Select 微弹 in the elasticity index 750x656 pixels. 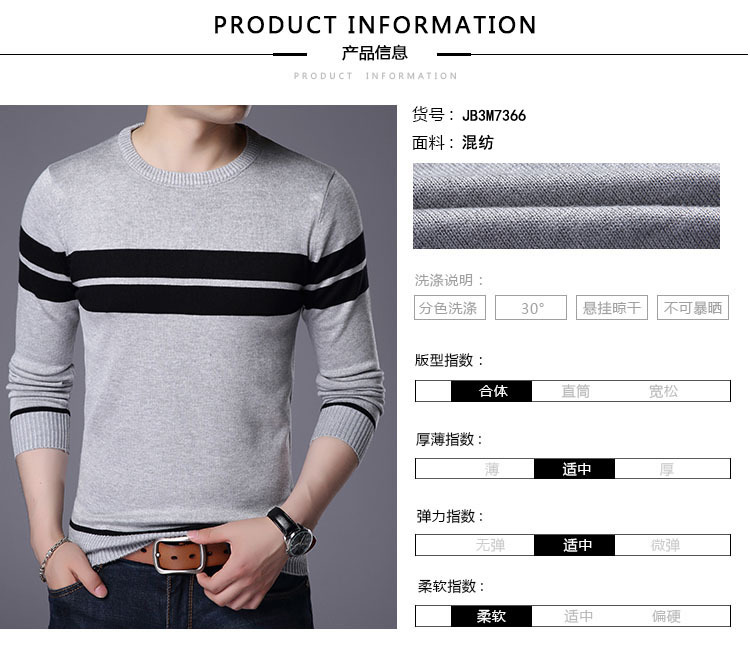tap(665, 545)
